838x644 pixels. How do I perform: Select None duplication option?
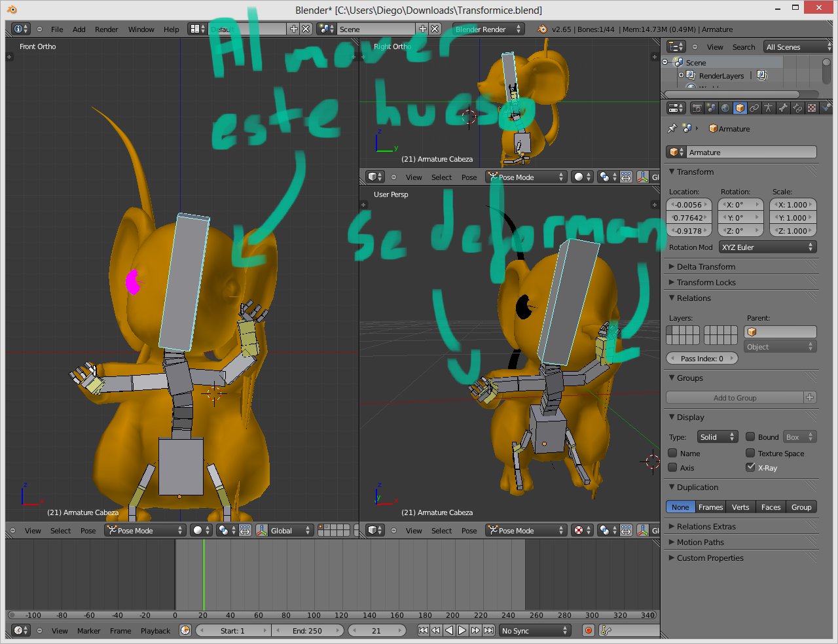point(680,507)
